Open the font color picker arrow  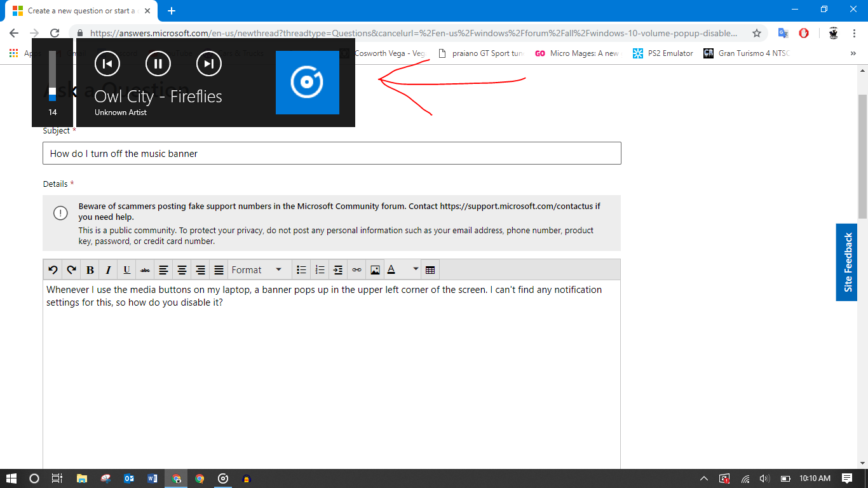(x=416, y=269)
